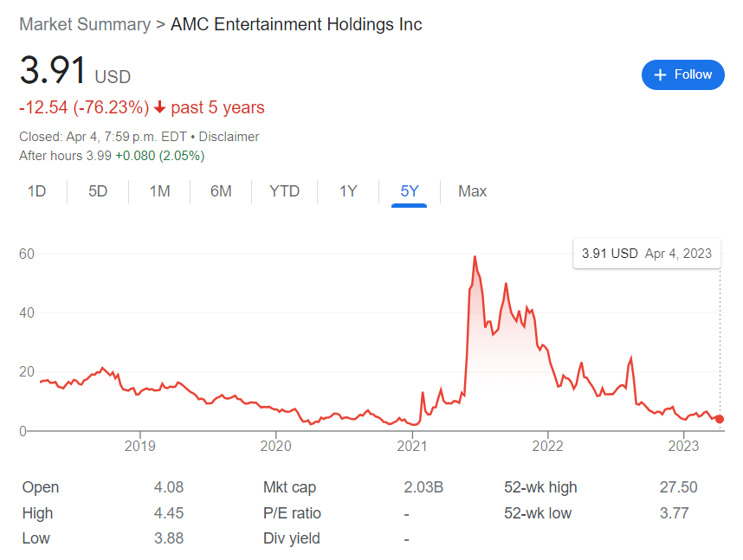
Task: Show the Max range chart
Action: click(x=472, y=191)
